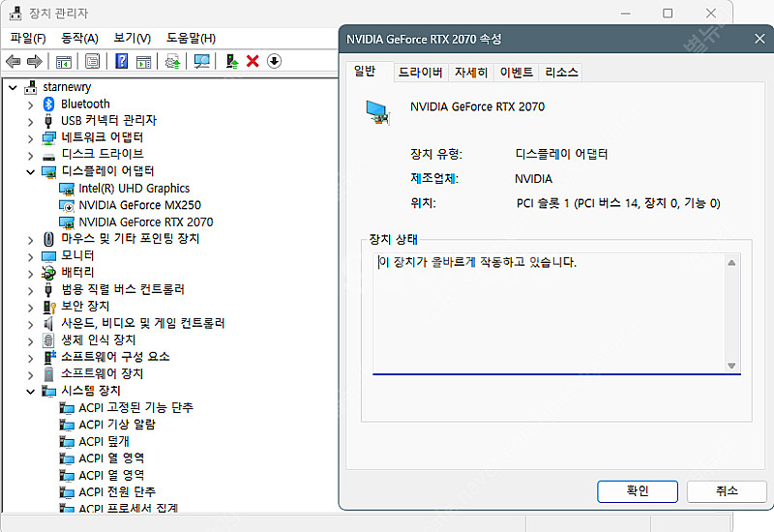Select the 일반 tab
The height and width of the screenshot is (532, 774).
click(366, 72)
